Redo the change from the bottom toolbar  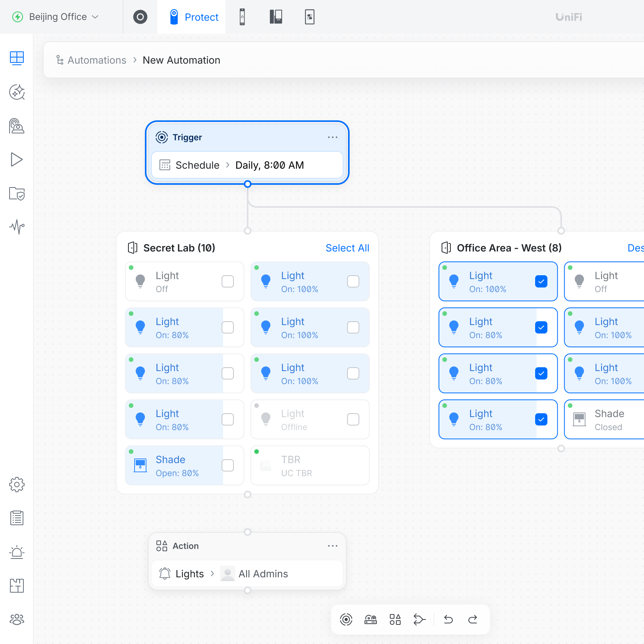click(x=473, y=619)
